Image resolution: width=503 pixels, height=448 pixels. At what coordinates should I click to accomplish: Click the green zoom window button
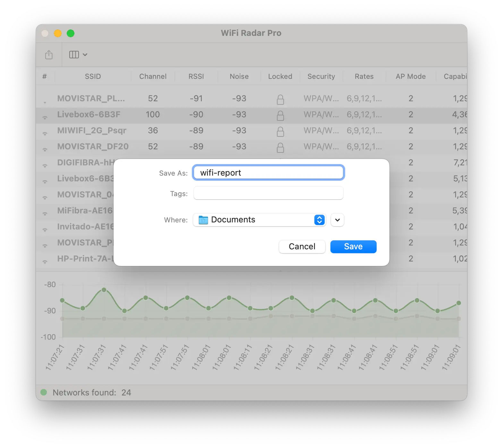pyautogui.click(x=71, y=33)
